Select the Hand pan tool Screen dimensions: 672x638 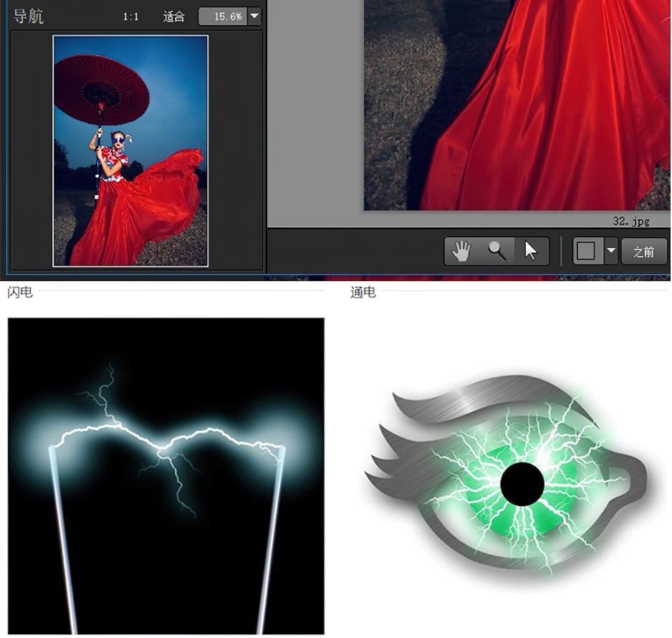[461, 251]
